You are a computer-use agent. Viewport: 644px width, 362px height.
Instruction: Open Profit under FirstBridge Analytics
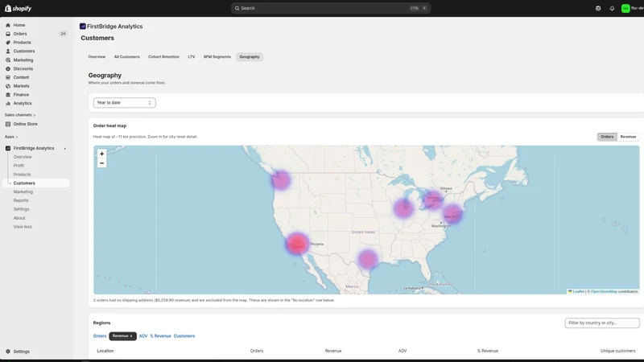19,166
